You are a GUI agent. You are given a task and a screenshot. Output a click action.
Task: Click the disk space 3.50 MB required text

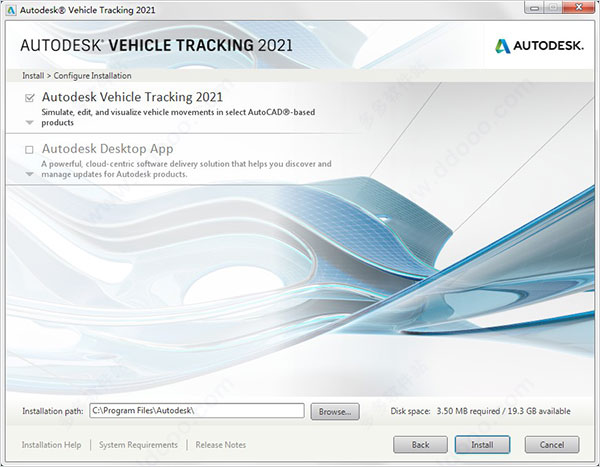pyautogui.click(x=468, y=411)
